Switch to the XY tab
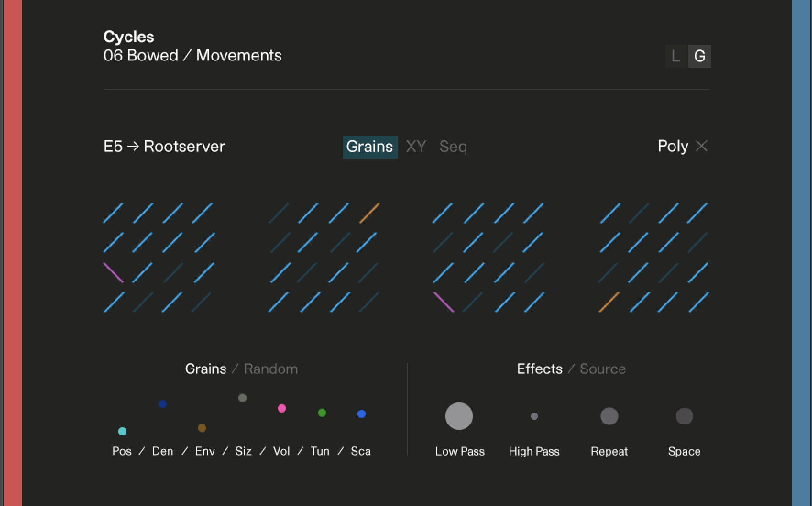The height and width of the screenshot is (506, 812). pyautogui.click(x=416, y=147)
